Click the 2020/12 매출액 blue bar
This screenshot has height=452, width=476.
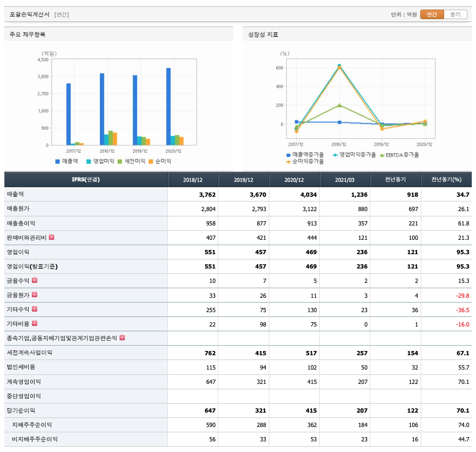click(x=168, y=107)
